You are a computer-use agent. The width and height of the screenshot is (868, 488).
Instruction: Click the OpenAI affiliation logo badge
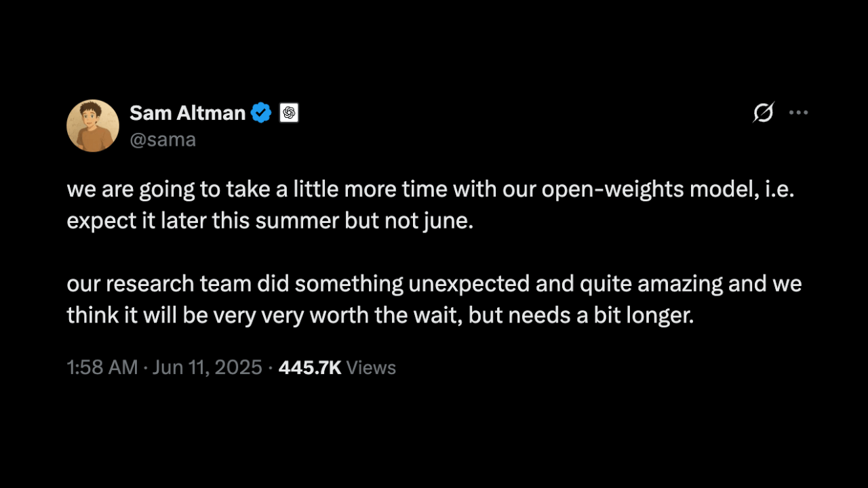(290, 113)
